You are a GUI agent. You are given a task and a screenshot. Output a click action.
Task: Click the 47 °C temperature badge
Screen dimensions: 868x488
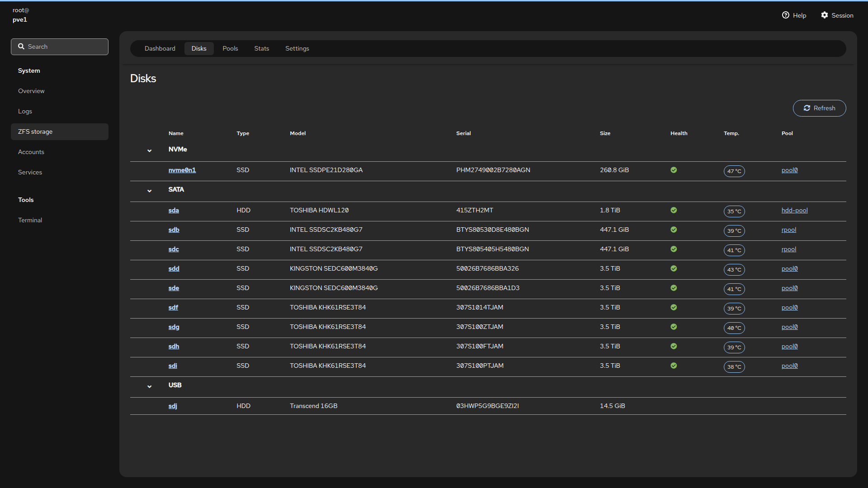coord(734,171)
